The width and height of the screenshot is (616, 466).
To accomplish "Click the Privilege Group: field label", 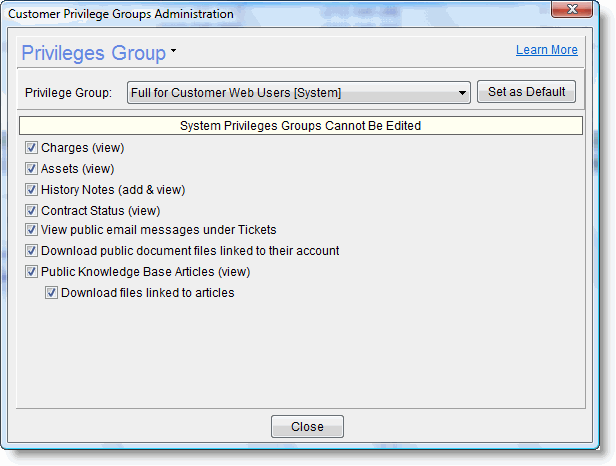I will [x=69, y=93].
